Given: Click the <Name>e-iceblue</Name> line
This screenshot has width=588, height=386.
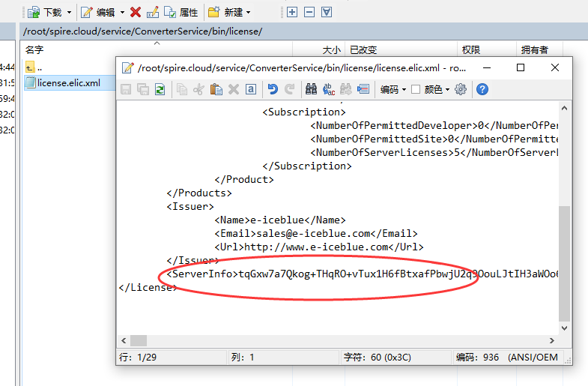Looking at the screenshot, I should (279, 220).
